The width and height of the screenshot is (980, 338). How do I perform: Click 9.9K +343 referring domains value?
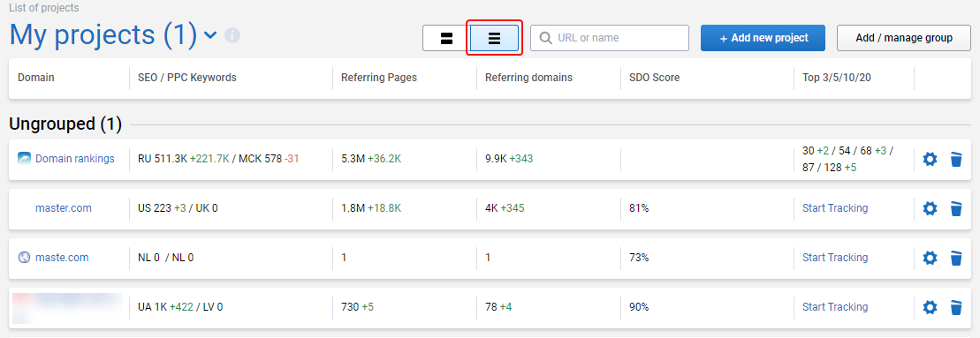tap(509, 158)
